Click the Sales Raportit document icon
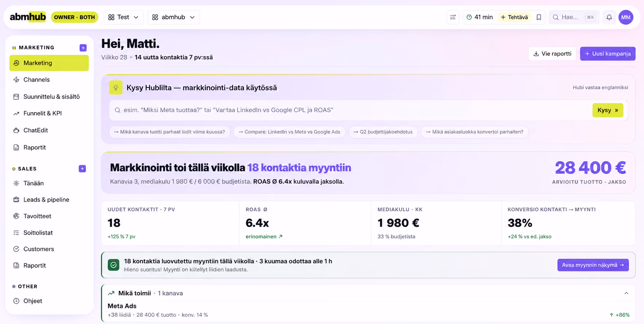 point(16,265)
